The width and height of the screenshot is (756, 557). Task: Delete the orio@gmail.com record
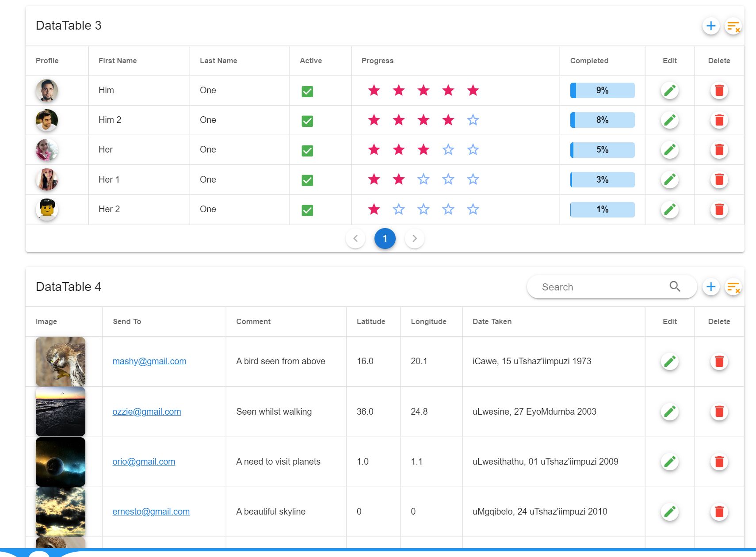pyautogui.click(x=719, y=462)
